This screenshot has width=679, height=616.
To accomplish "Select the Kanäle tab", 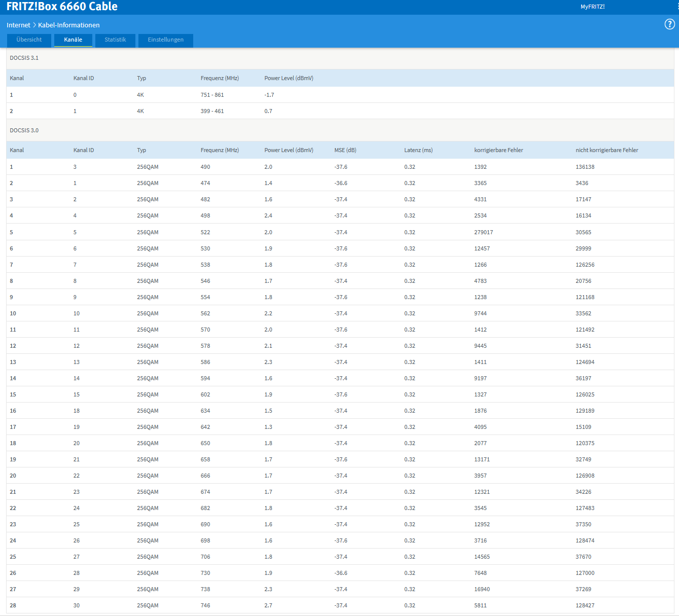I will [x=73, y=40].
